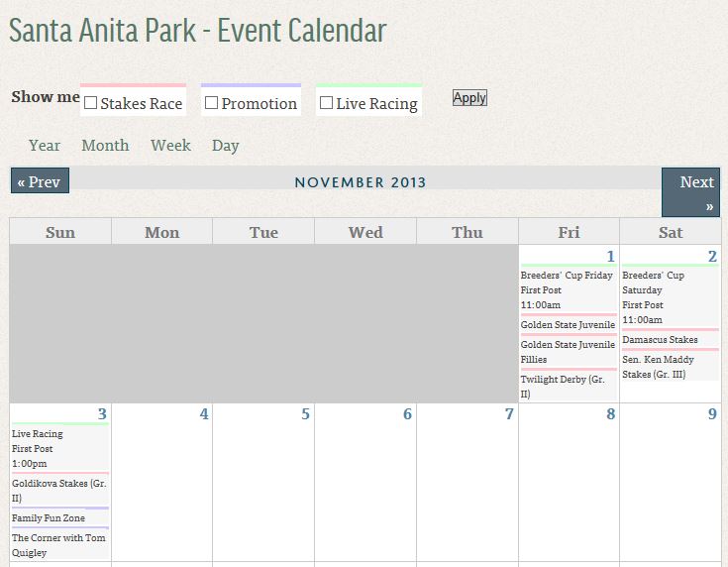This screenshot has height=567, width=728.
Task: Switch to Month view
Action: click(x=105, y=146)
